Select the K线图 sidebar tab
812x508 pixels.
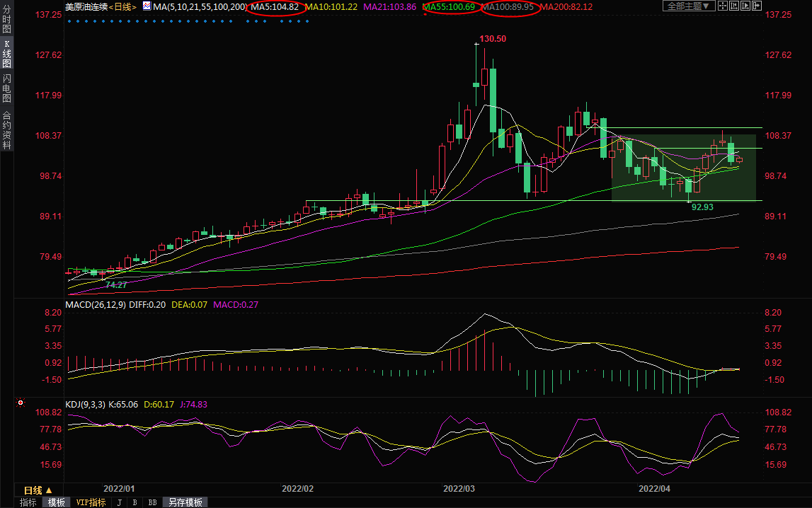(6, 54)
